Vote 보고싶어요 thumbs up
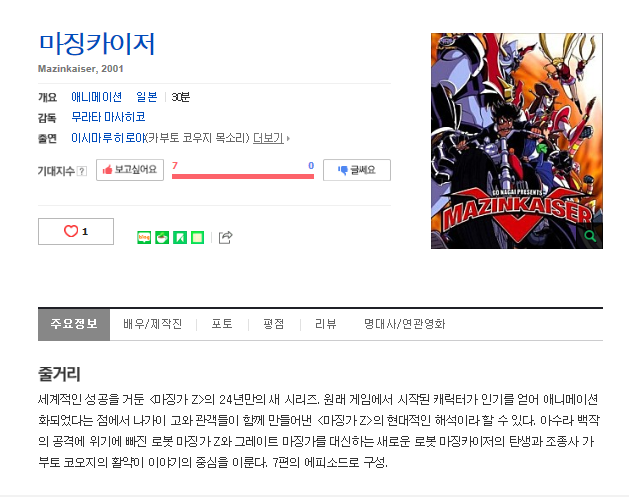The image size is (629, 497). tap(130, 170)
